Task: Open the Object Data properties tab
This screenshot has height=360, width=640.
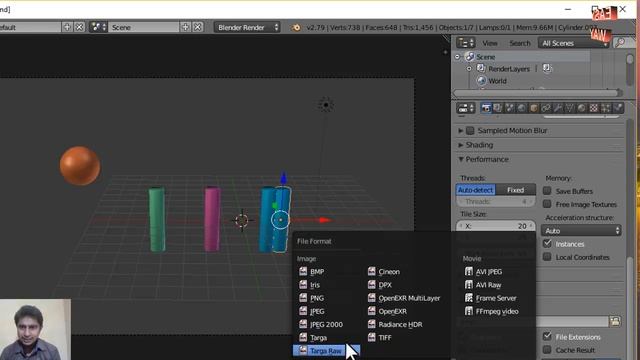Action: 570,108
